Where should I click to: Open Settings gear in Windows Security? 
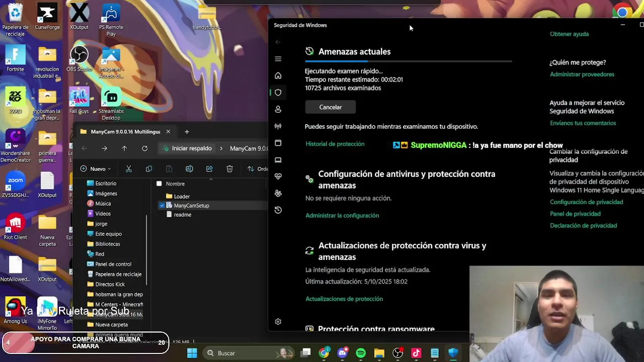click(x=278, y=322)
